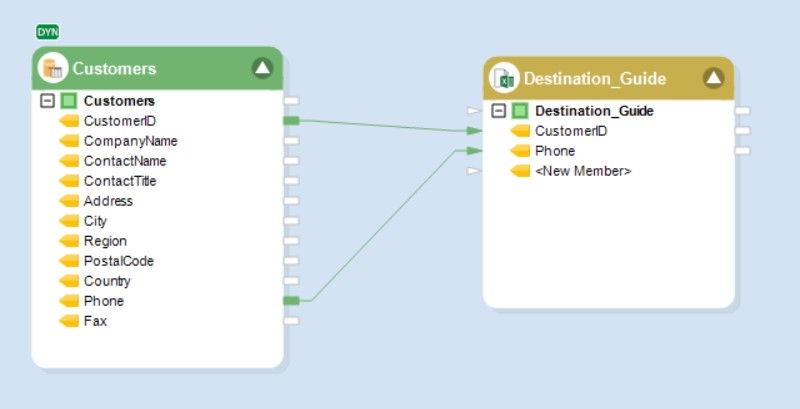
Task: Click the DYN dynamic layout badge
Action: 47,32
